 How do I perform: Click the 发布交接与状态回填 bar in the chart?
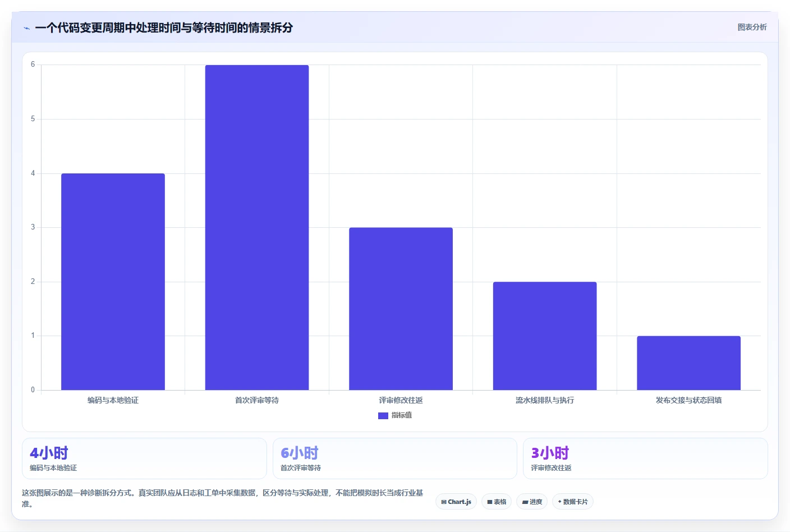click(688, 363)
